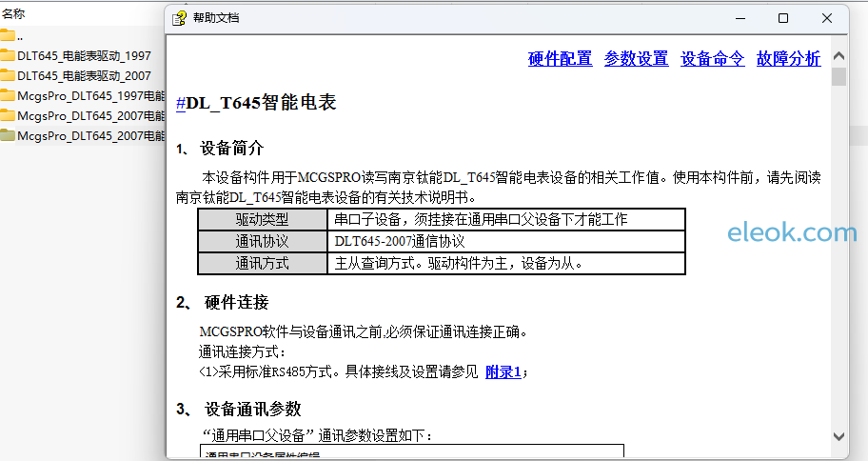The height and width of the screenshot is (461, 868).
Task: Select the McgsPro_DLT645_1997电能 file name
Action: [91, 96]
